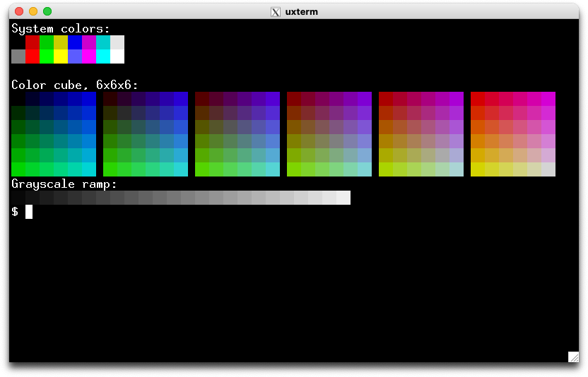Click the "Grayscale ramp:" label text
Screen dimensions: 588x377
(x=64, y=184)
